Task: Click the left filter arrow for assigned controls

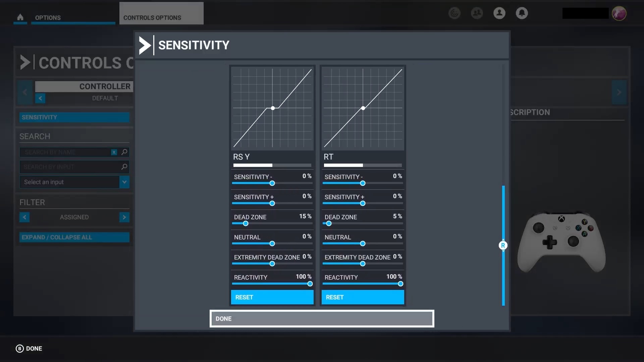Action: tap(24, 217)
